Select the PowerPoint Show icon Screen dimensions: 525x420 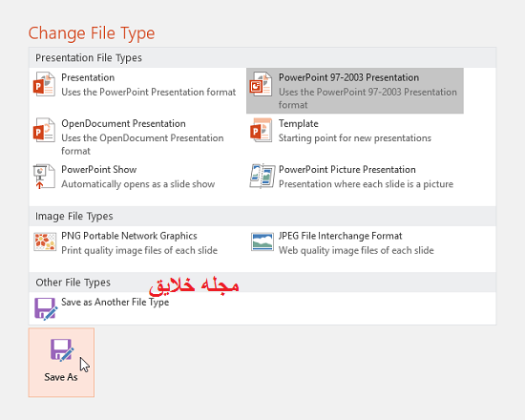44,177
